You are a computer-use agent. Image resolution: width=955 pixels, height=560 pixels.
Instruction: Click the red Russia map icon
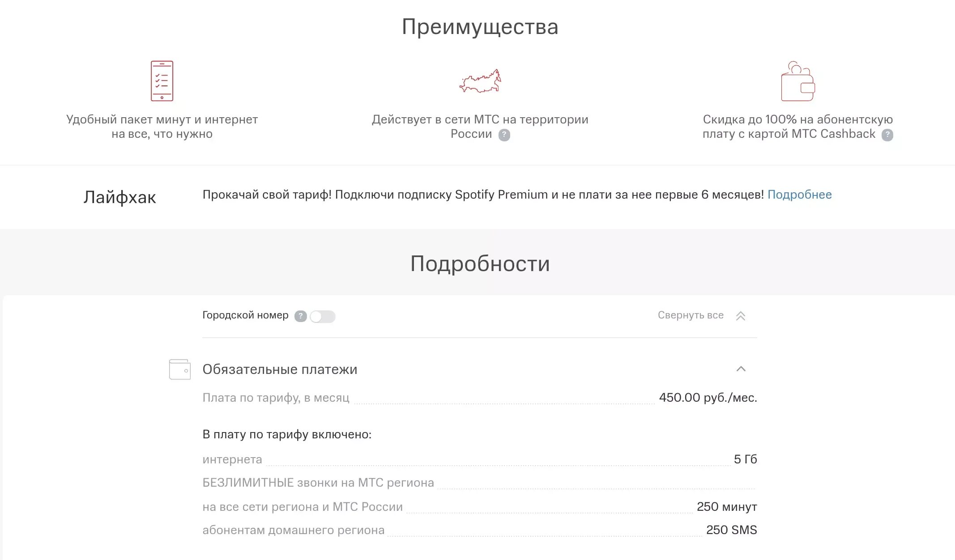(x=480, y=81)
